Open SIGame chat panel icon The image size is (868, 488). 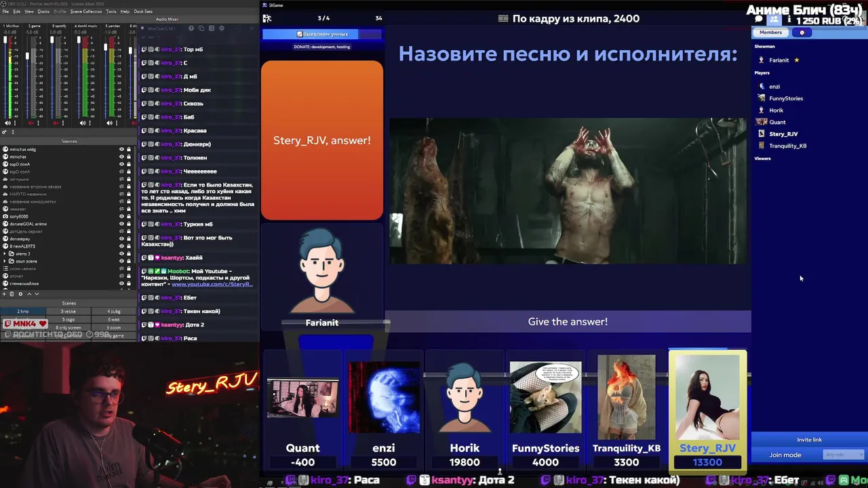[759, 19]
